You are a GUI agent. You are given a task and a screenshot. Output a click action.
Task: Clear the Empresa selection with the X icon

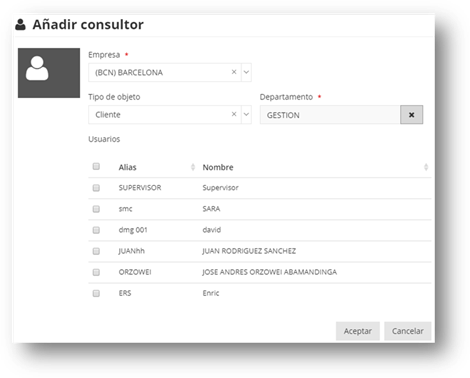pyautogui.click(x=234, y=72)
